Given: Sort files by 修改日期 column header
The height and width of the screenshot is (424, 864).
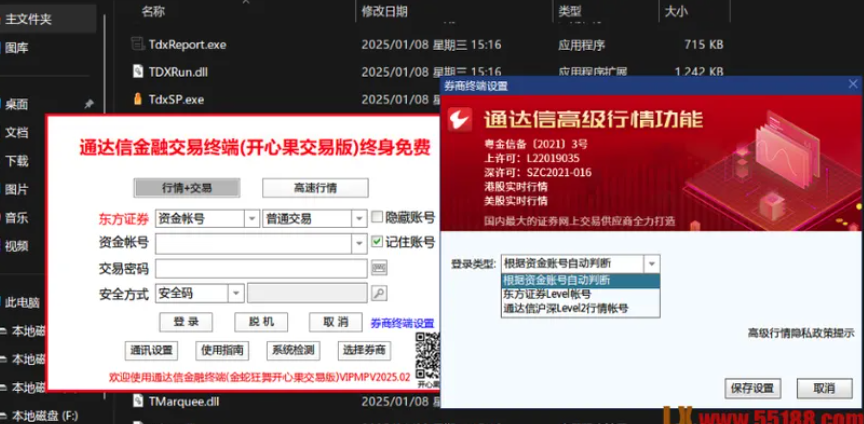Looking at the screenshot, I should coord(385,11).
